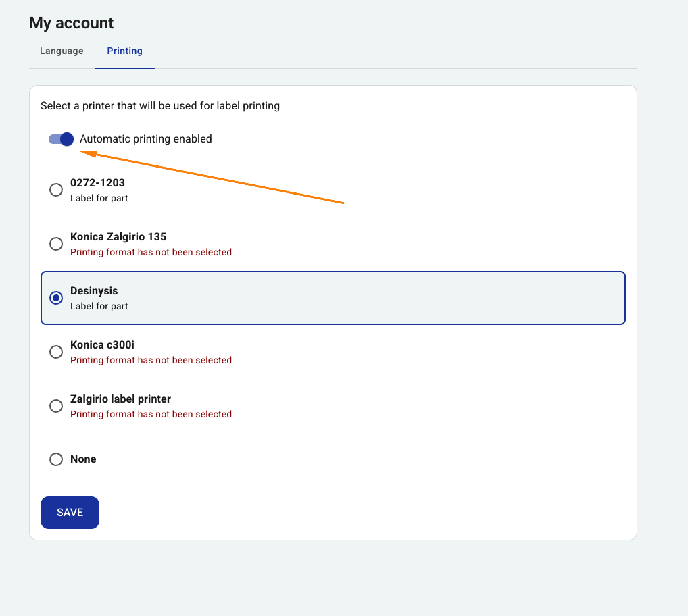Click the warning text under Konica Zalgirio 135
The width and height of the screenshot is (688, 616).
[x=151, y=252]
